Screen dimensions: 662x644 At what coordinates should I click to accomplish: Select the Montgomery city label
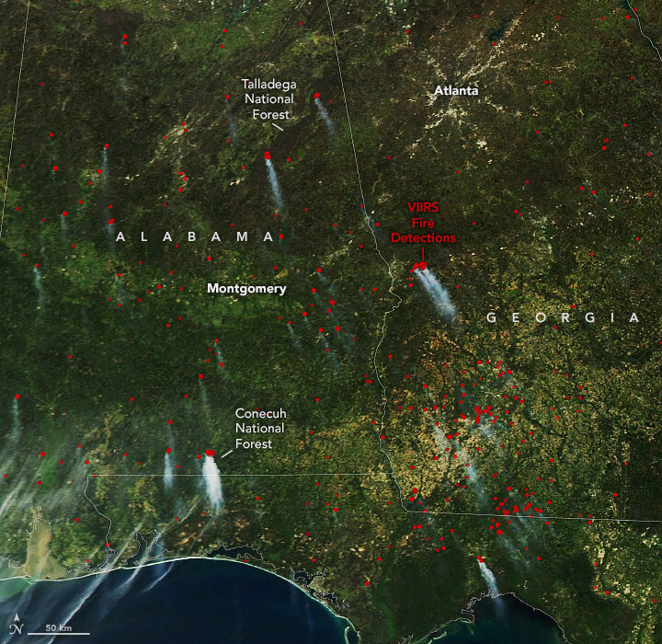click(x=246, y=289)
